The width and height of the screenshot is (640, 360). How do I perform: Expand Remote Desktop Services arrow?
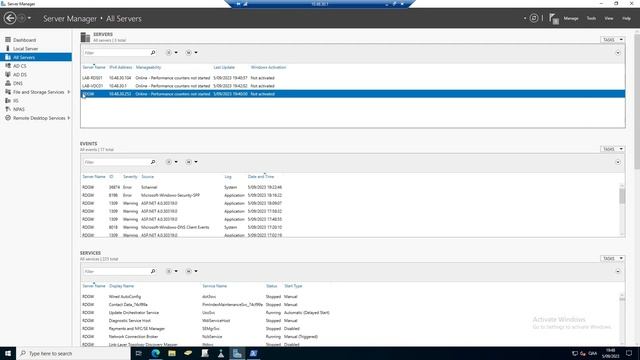click(x=69, y=118)
